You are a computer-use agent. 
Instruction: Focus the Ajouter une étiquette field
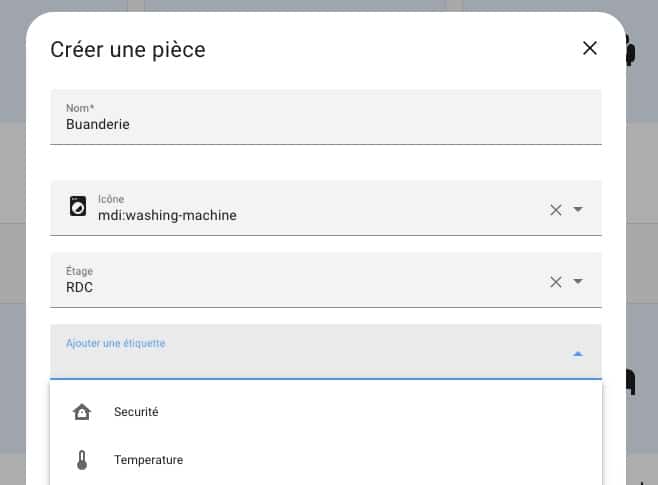pos(326,352)
